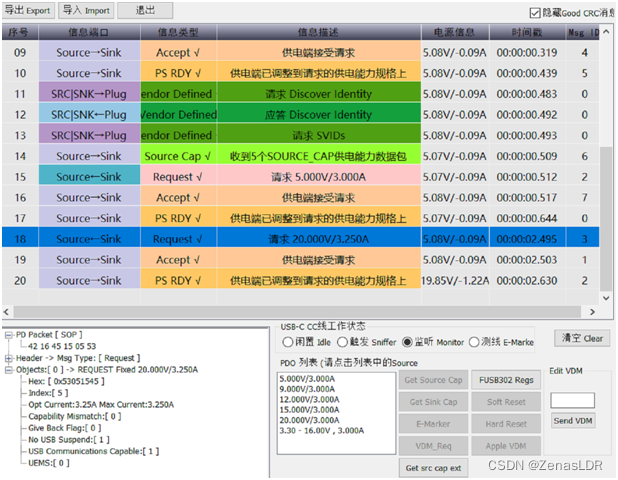This screenshot has width=618, height=480.
Task: Click the Send VDM button
Action: pyautogui.click(x=573, y=421)
